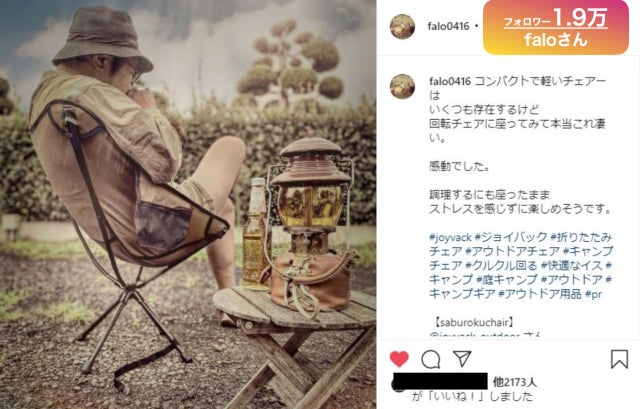
Task: Open the #joyvack hashtag
Action: point(450,237)
